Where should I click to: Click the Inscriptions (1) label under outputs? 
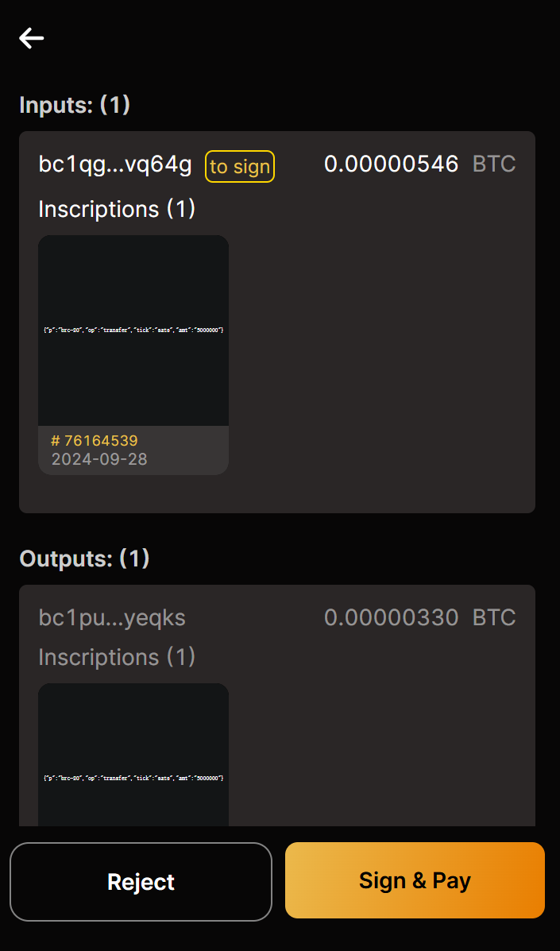pos(117,657)
